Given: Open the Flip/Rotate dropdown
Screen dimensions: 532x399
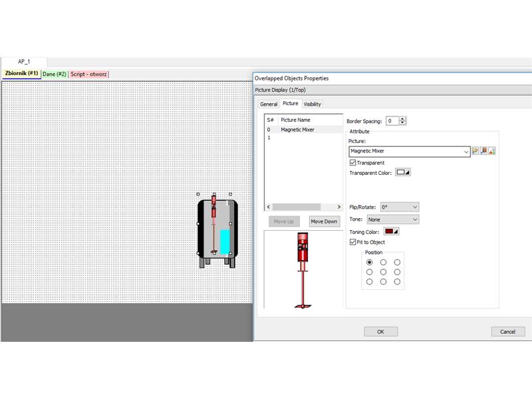Looking at the screenshot, I should (x=400, y=207).
